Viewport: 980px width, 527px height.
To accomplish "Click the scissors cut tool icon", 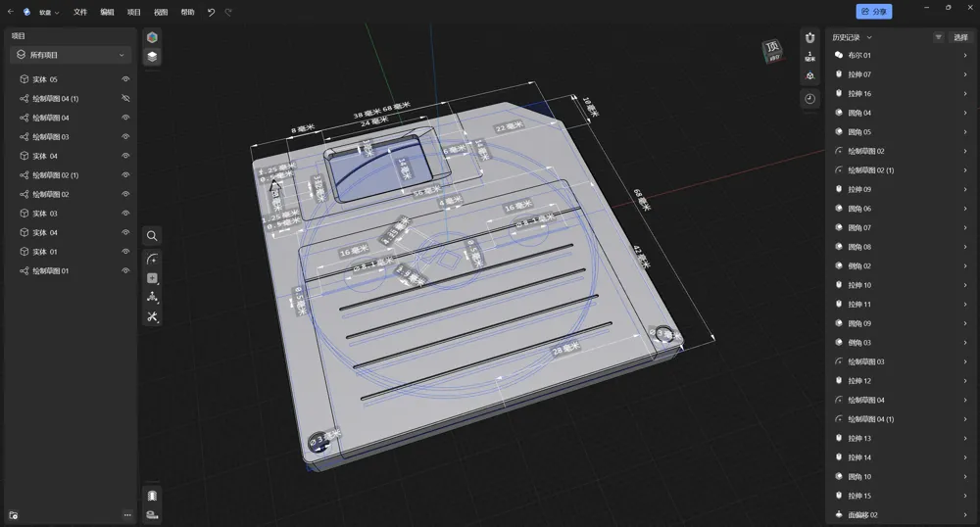I will pos(152,316).
